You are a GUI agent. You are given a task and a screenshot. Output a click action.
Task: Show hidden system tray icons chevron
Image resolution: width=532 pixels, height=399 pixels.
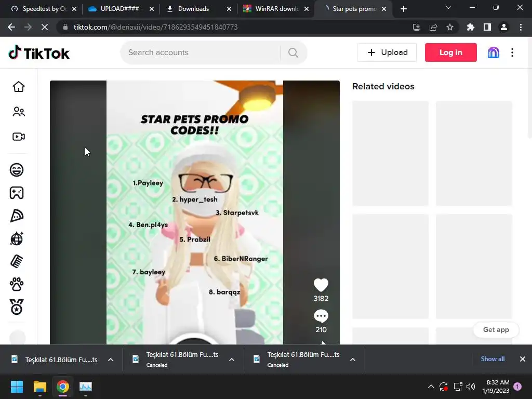[x=431, y=387]
